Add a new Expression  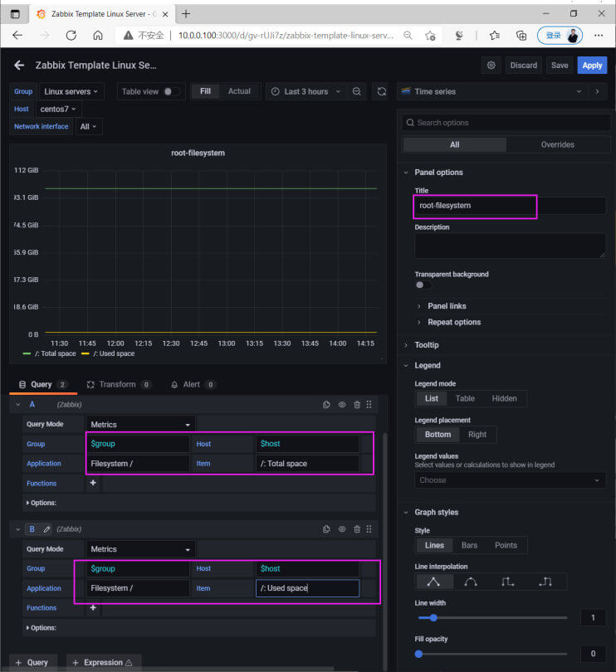coord(104,662)
